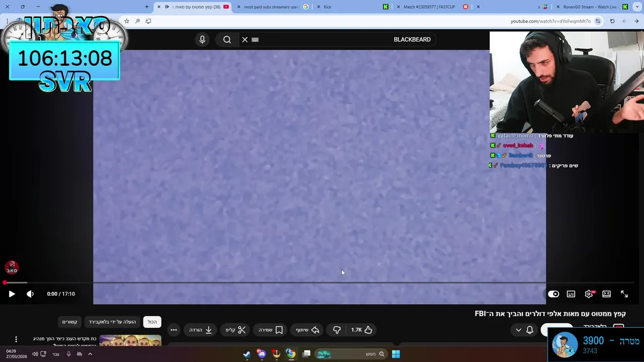Click the youtube.com URL in the address bar

550,21
